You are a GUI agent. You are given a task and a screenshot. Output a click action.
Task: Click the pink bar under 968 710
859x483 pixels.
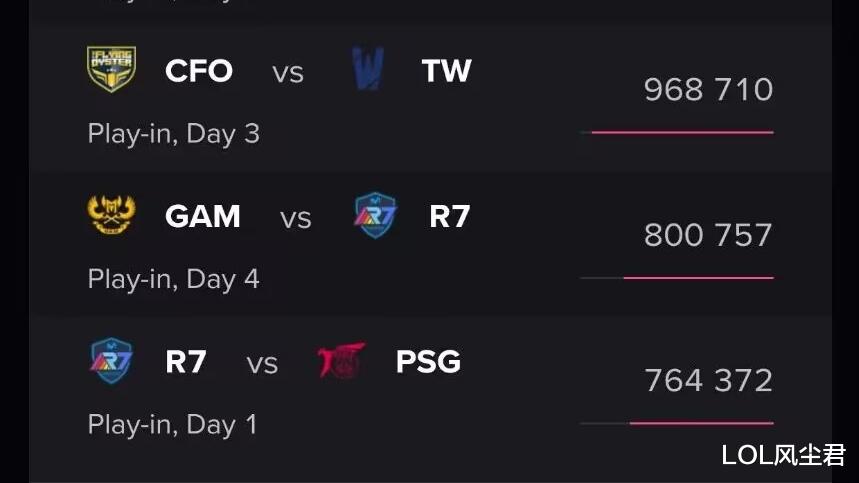[683, 133]
